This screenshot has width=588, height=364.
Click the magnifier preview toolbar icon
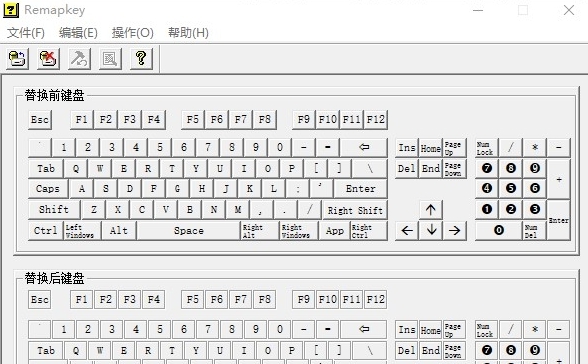coord(110,59)
